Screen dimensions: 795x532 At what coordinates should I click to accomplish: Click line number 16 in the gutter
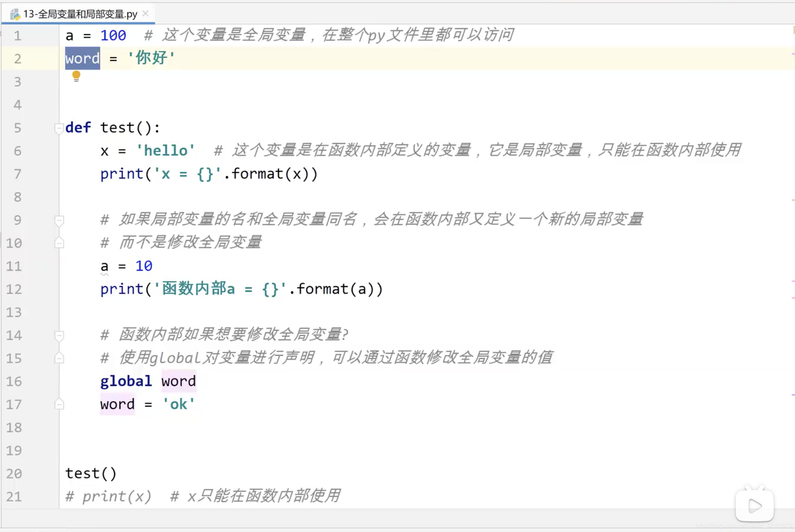(x=14, y=382)
